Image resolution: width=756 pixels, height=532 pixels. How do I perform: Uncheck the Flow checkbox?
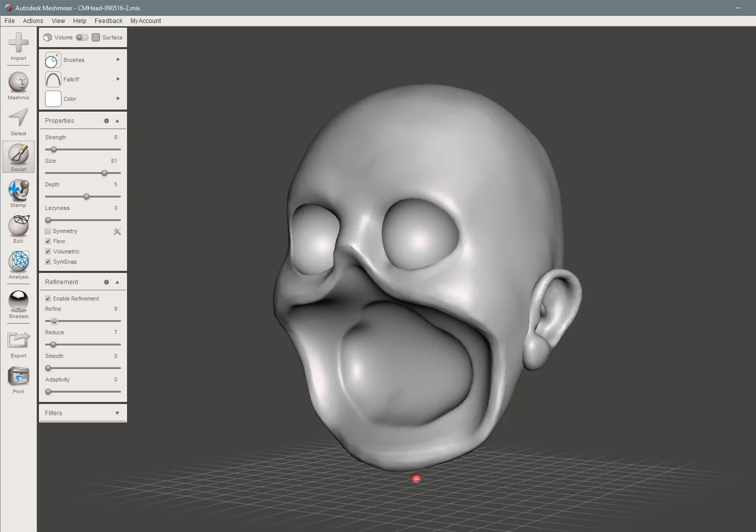click(x=48, y=241)
